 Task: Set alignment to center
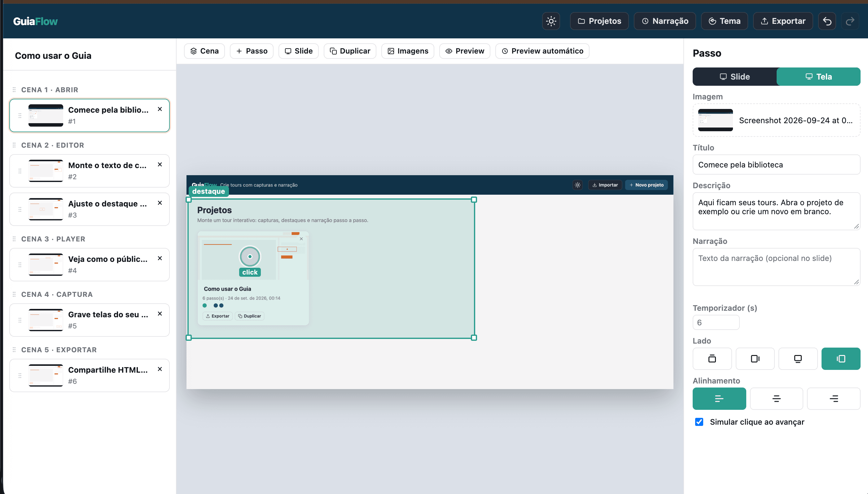(776, 399)
